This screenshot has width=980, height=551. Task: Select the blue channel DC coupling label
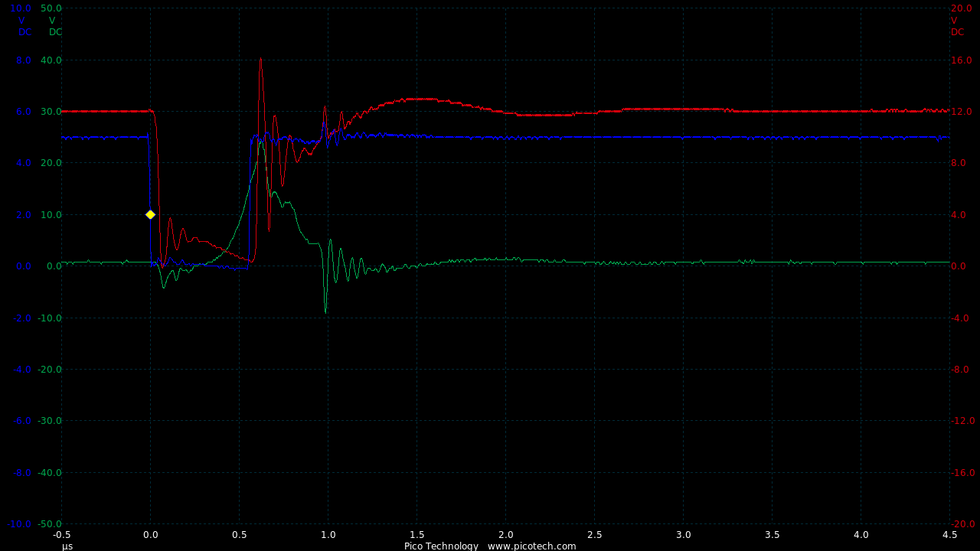pos(25,32)
